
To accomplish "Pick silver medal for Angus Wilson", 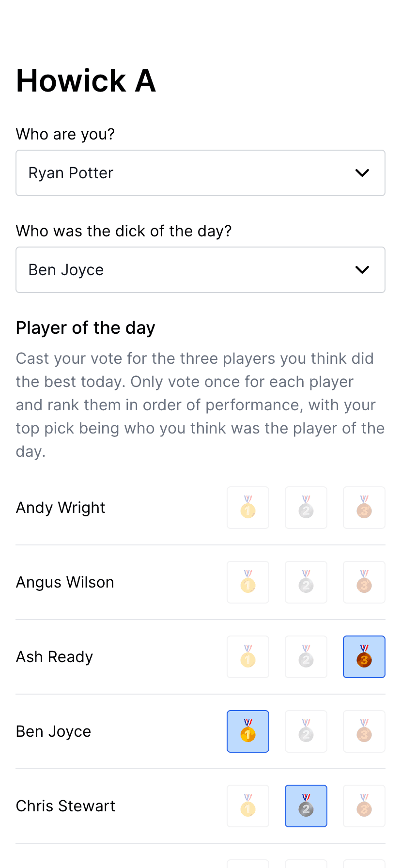I will click(x=306, y=582).
